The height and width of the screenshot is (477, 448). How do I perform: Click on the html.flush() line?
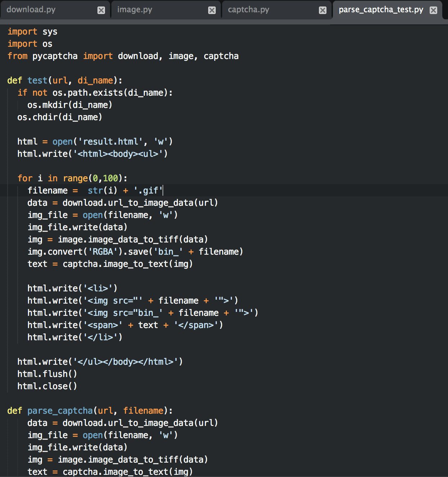coord(47,374)
